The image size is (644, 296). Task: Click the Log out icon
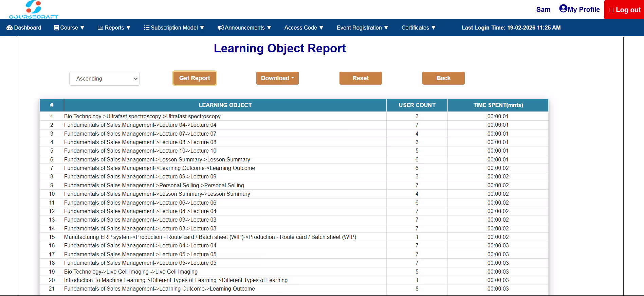(611, 10)
